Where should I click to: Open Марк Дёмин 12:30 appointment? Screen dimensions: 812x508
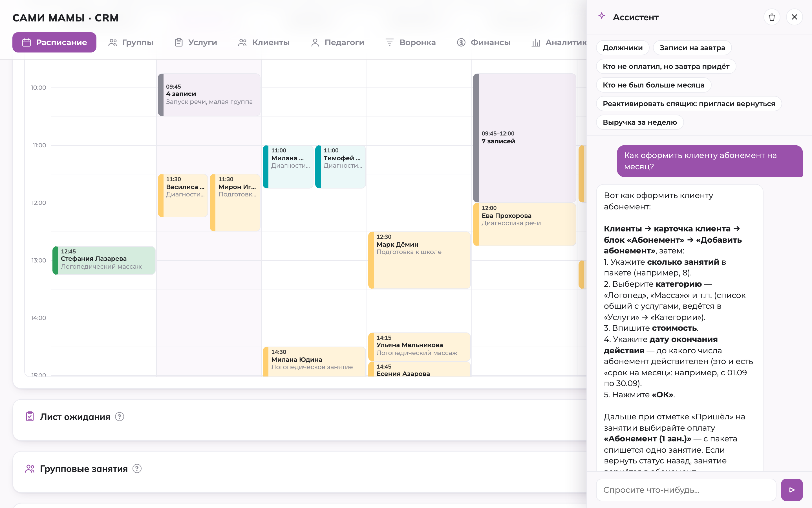[420, 260]
